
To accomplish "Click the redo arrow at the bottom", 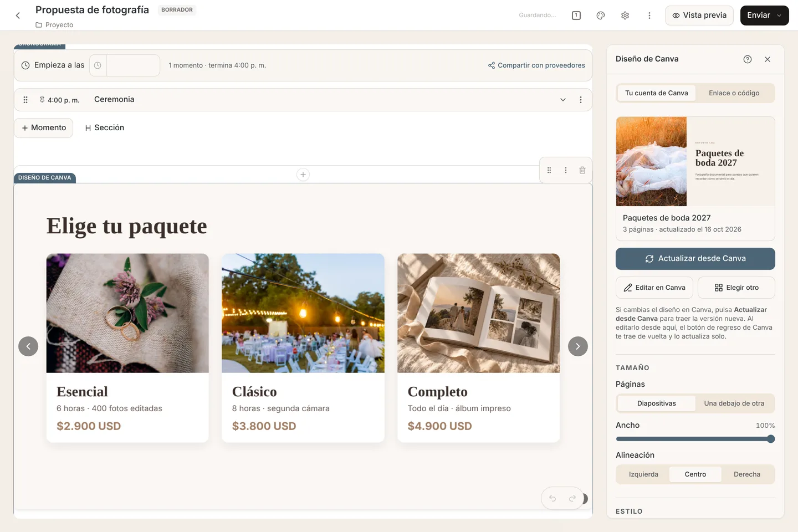I will tap(572, 498).
